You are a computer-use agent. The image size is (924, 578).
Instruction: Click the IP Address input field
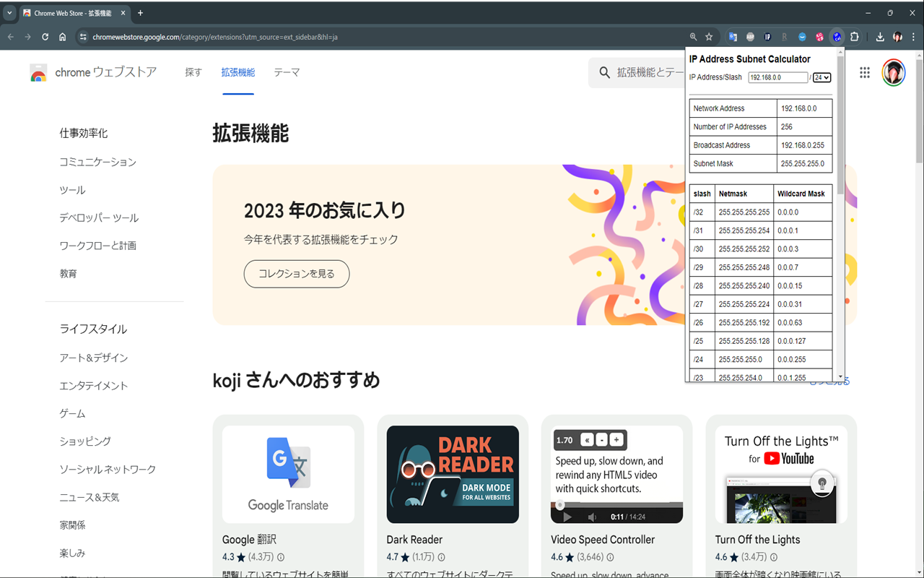(x=777, y=77)
